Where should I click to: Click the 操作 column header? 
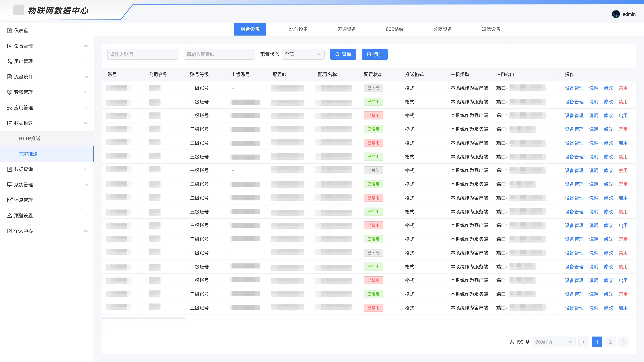[570, 74]
